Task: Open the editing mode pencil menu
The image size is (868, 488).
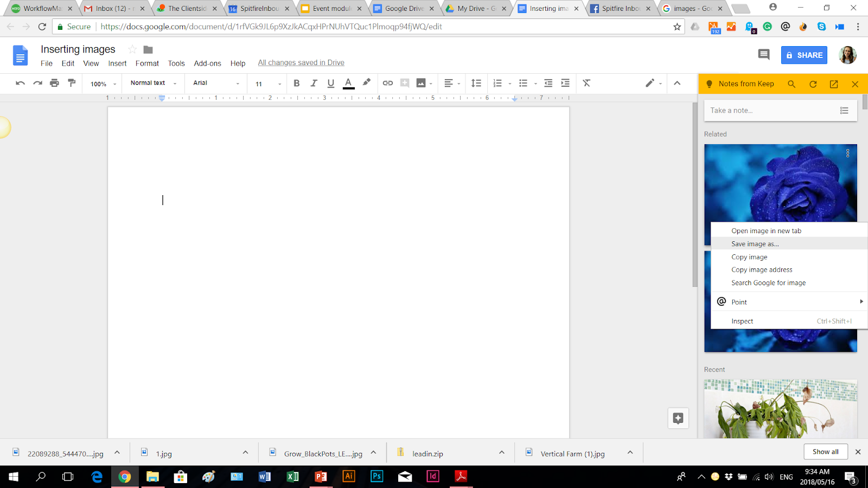Action: click(653, 83)
